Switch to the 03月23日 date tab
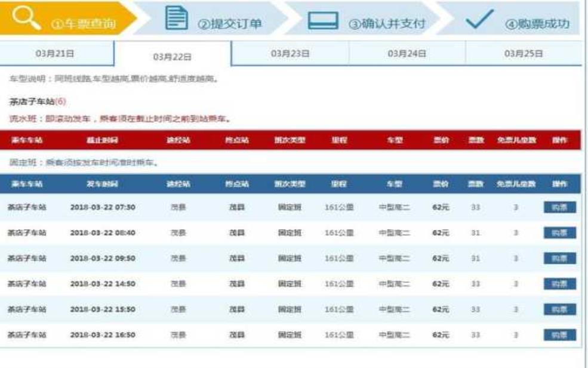The width and height of the screenshot is (588, 368). [x=290, y=54]
